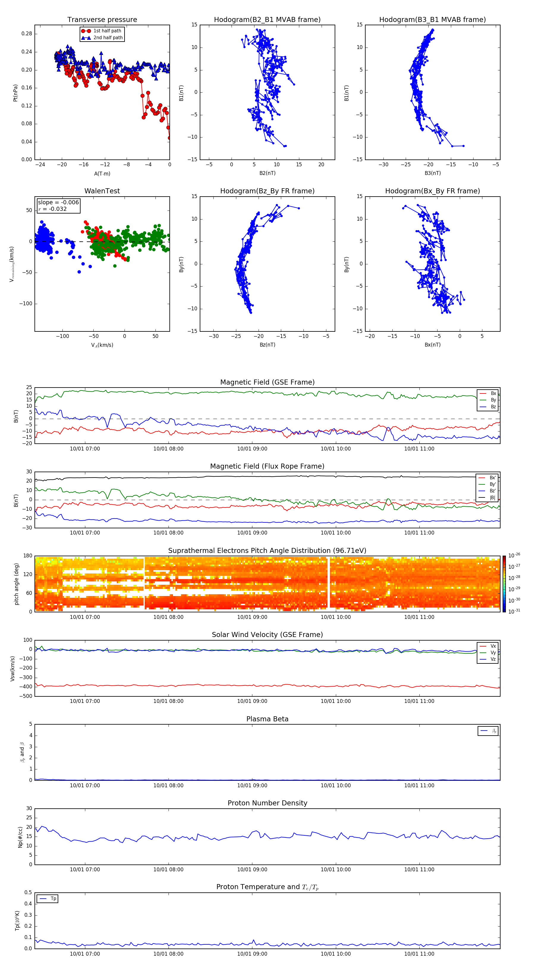Select the By legend entry in GSE magnetic plot
This screenshot has width=535, height=980.
click(488, 400)
